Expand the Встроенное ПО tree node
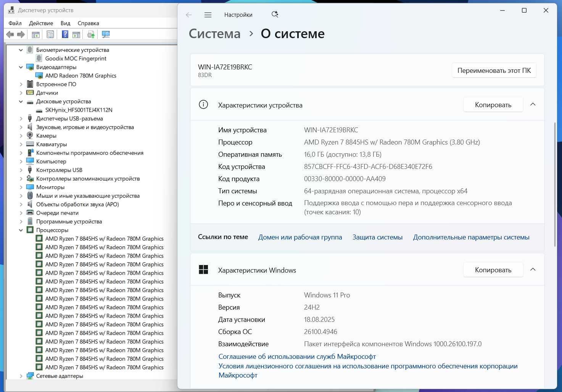The height and width of the screenshot is (392, 562). [x=21, y=84]
